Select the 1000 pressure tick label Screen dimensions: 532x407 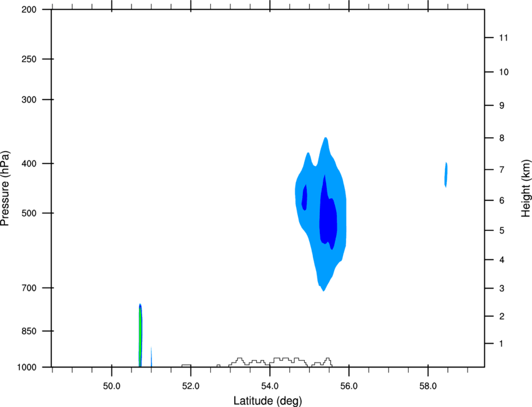click(x=27, y=368)
